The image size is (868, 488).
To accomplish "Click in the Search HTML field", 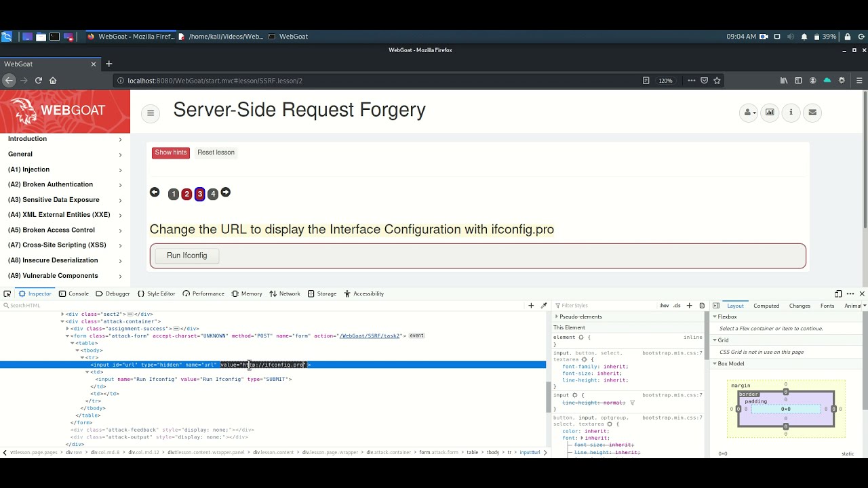I will click(x=261, y=306).
